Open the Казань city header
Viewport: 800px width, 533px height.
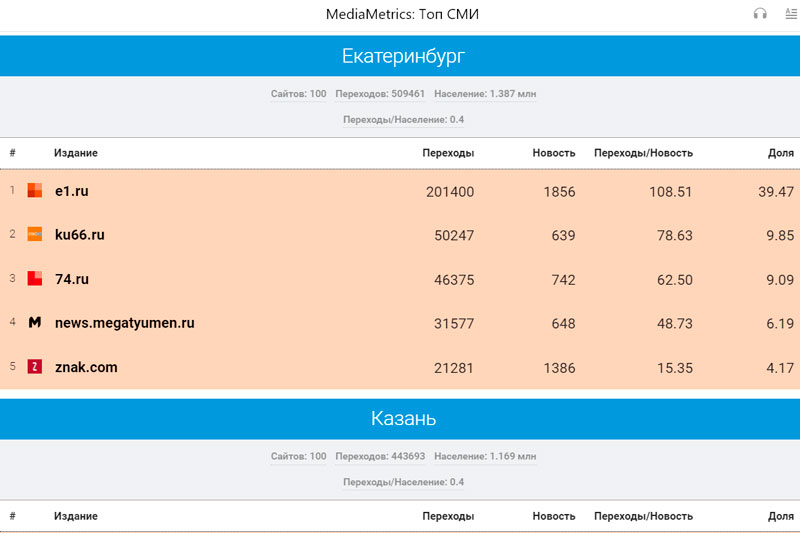(403, 418)
